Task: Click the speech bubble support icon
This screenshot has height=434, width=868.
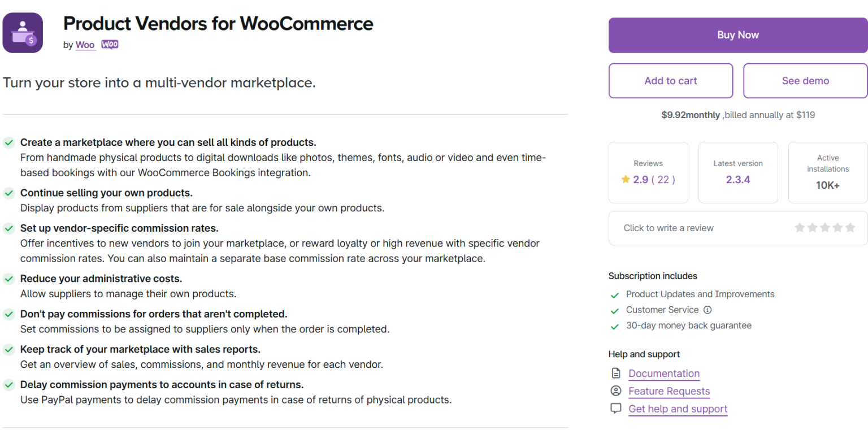Action: click(x=615, y=408)
